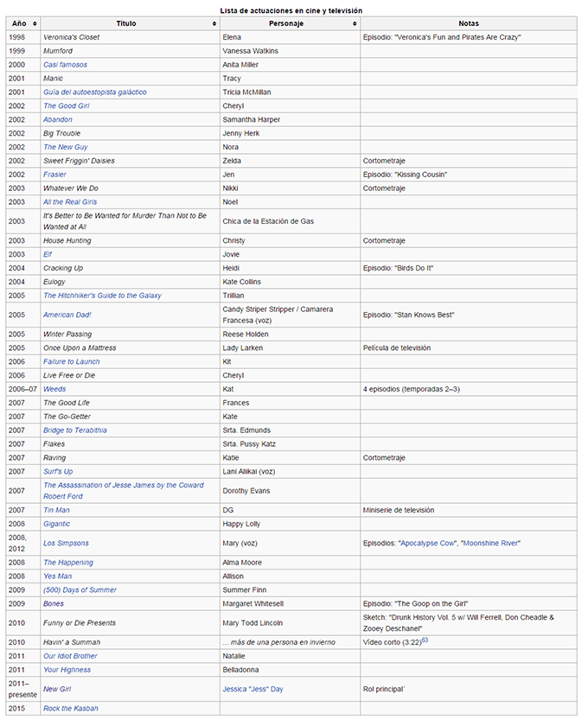Follow the Tin Man link

pyautogui.click(x=56, y=510)
